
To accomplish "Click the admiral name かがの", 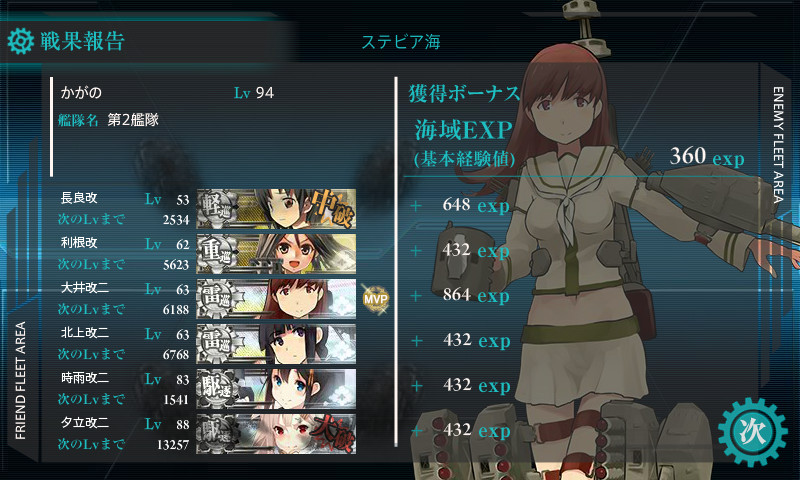I will click(x=81, y=93).
